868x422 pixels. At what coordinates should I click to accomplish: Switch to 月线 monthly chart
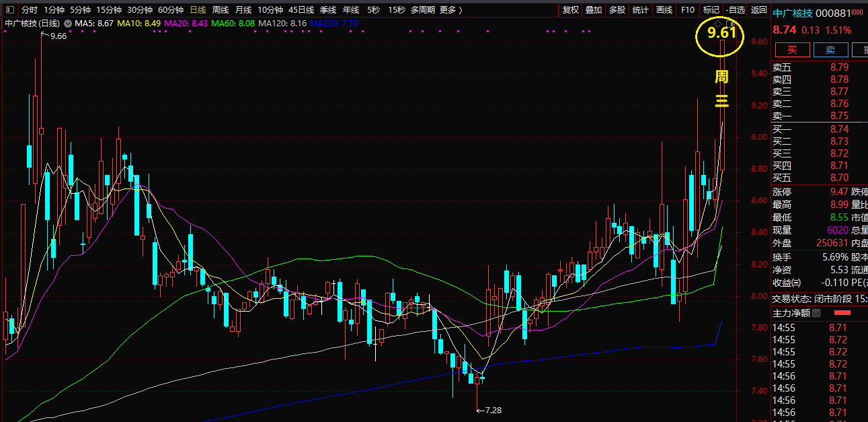click(x=243, y=10)
